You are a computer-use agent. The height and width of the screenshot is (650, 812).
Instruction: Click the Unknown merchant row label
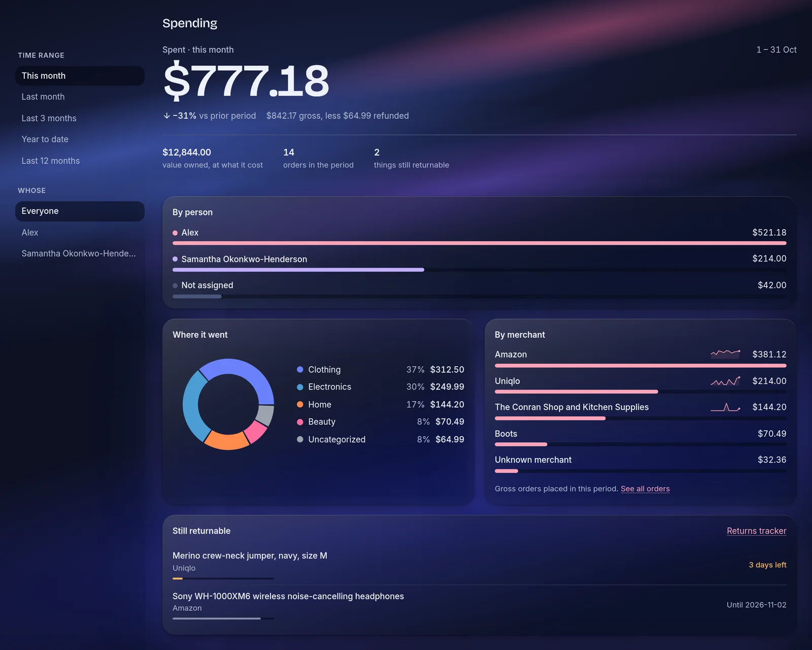pyautogui.click(x=533, y=460)
